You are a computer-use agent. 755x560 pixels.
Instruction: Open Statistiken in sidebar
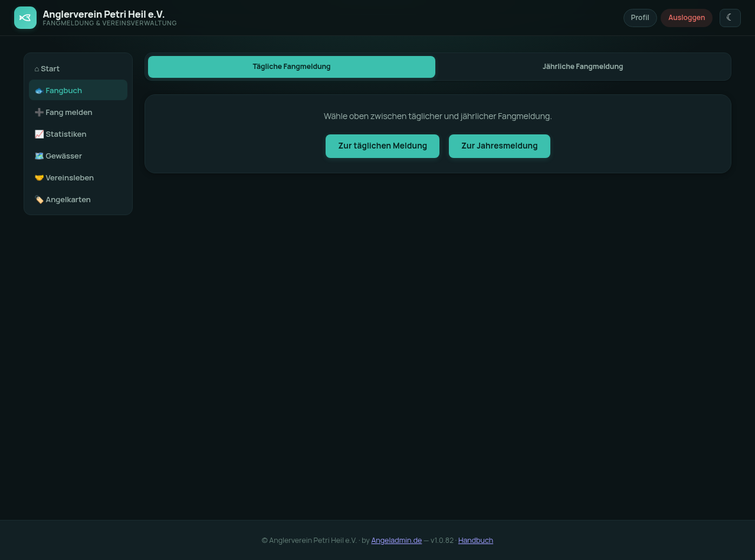click(x=78, y=134)
